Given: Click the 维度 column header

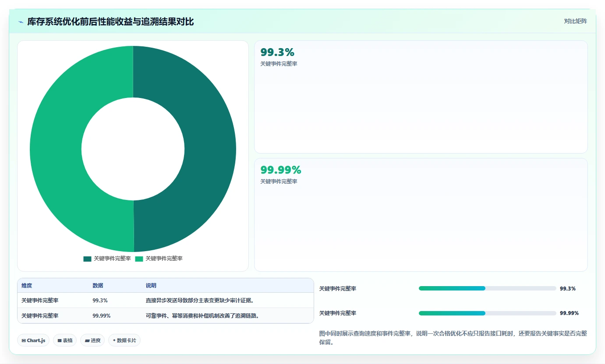Looking at the screenshot, I should tap(27, 286).
